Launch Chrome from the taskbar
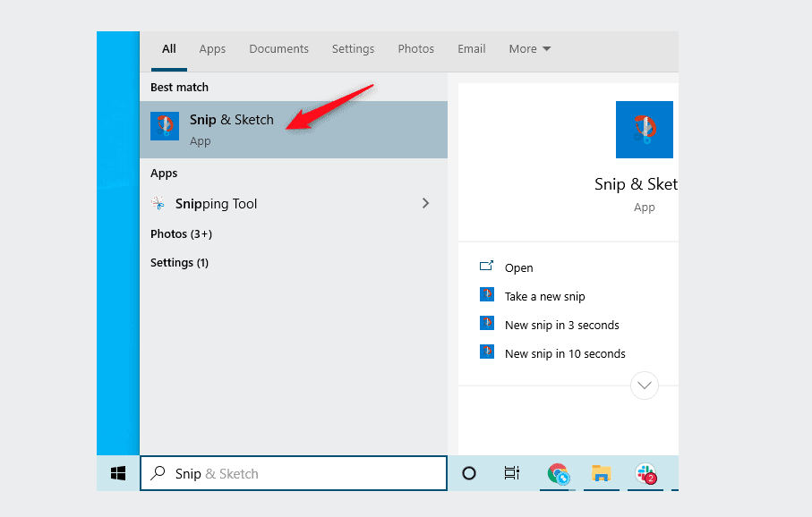 tap(559, 474)
